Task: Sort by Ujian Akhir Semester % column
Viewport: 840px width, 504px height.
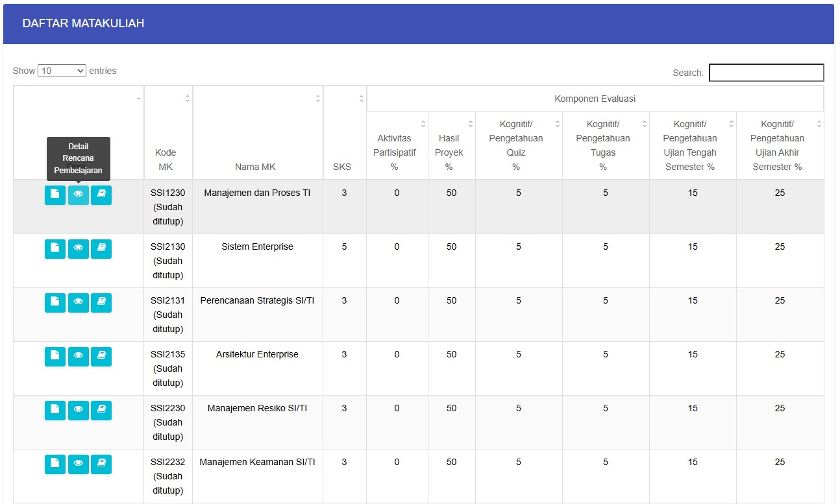Action: pyautogui.click(x=780, y=145)
